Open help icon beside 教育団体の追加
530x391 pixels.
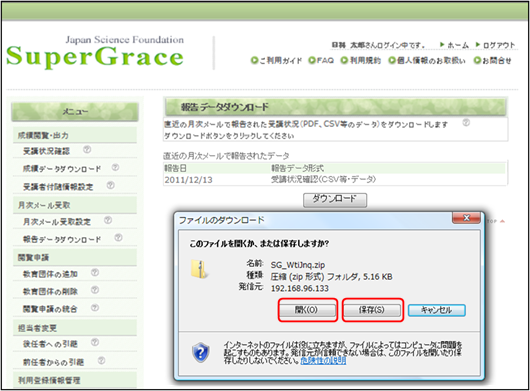click(95, 272)
